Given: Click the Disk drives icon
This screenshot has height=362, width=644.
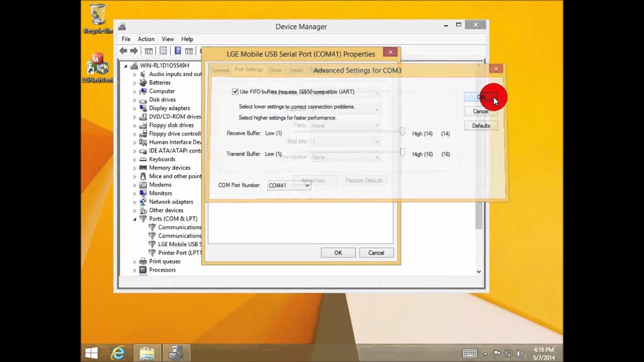Looking at the screenshot, I should click(x=143, y=100).
